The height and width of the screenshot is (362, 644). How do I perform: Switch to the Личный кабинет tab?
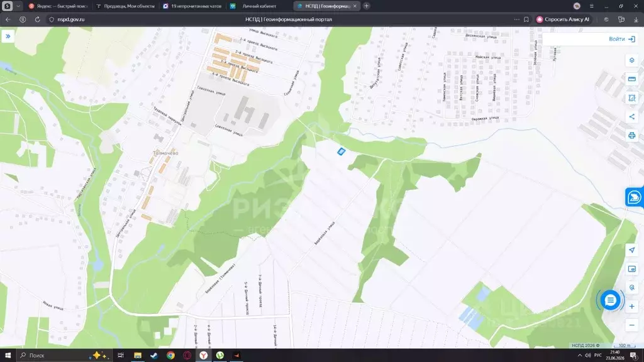(x=258, y=6)
